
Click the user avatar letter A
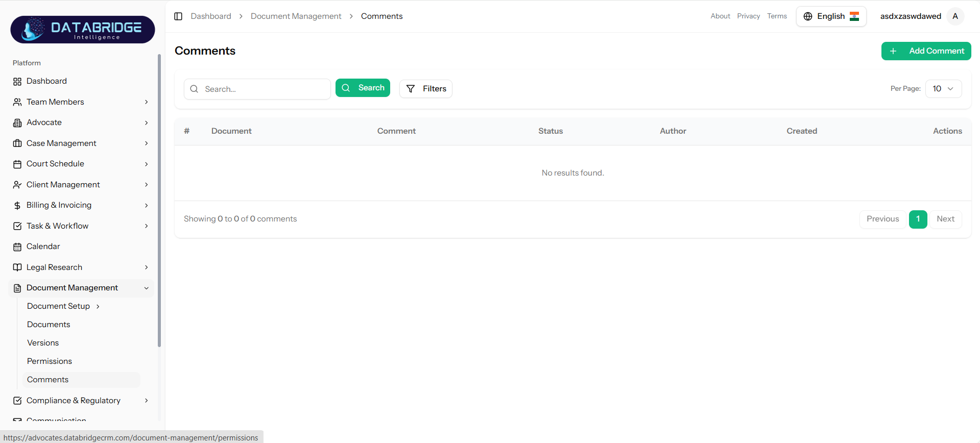(955, 16)
